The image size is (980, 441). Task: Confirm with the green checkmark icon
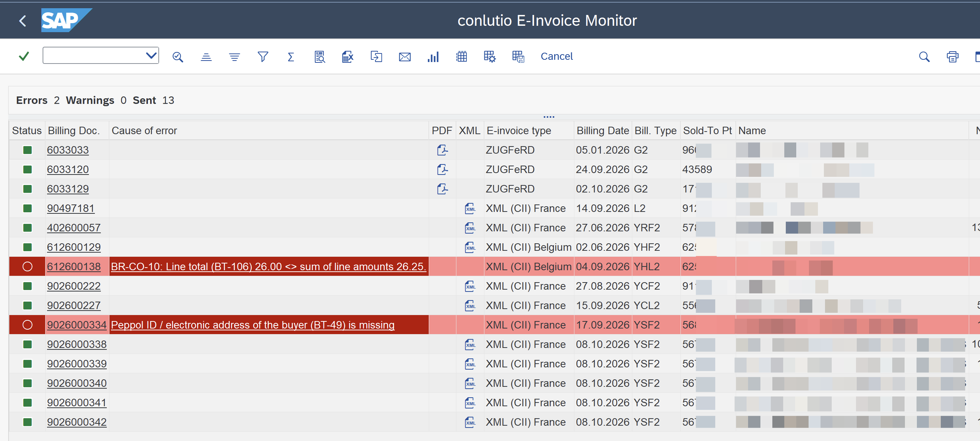coord(24,56)
